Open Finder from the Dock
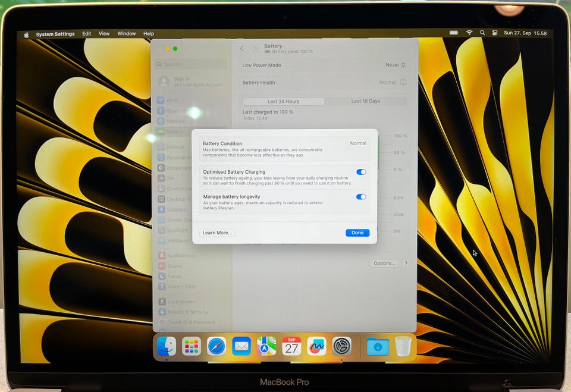Image resolution: width=571 pixels, height=392 pixels. coord(167,346)
